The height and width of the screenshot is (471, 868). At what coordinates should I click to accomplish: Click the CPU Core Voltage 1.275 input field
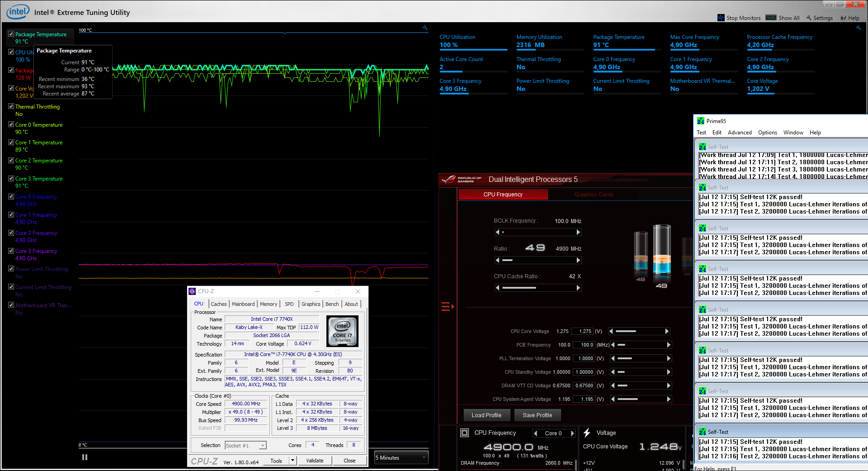[x=583, y=331]
